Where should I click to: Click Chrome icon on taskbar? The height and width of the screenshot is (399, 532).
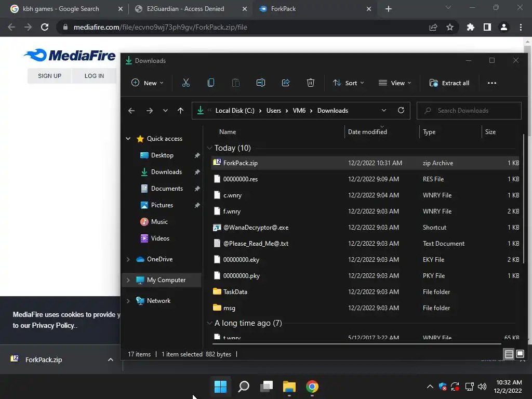[x=312, y=387]
